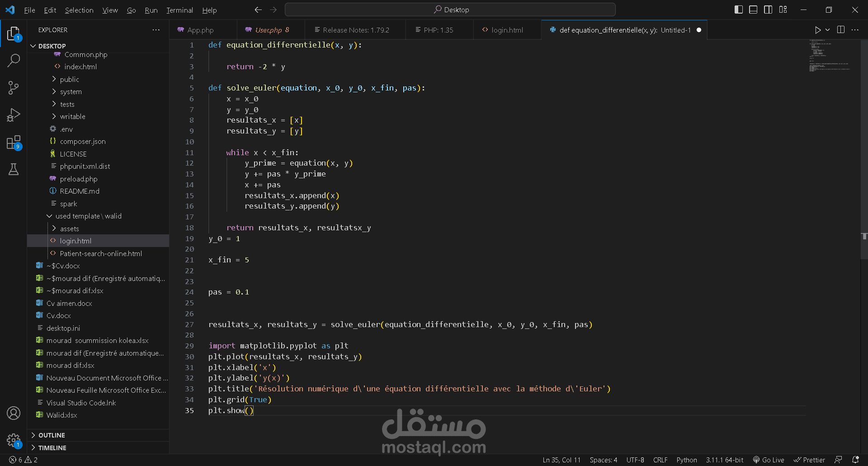The height and width of the screenshot is (466, 868).
Task: Open Source Control panel
Action: click(14, 87)
